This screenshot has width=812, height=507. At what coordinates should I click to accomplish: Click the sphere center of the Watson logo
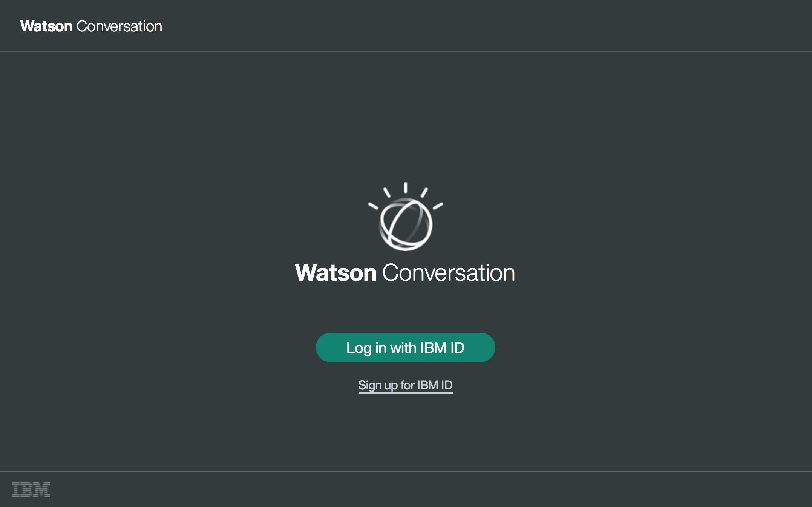[406, 225]
